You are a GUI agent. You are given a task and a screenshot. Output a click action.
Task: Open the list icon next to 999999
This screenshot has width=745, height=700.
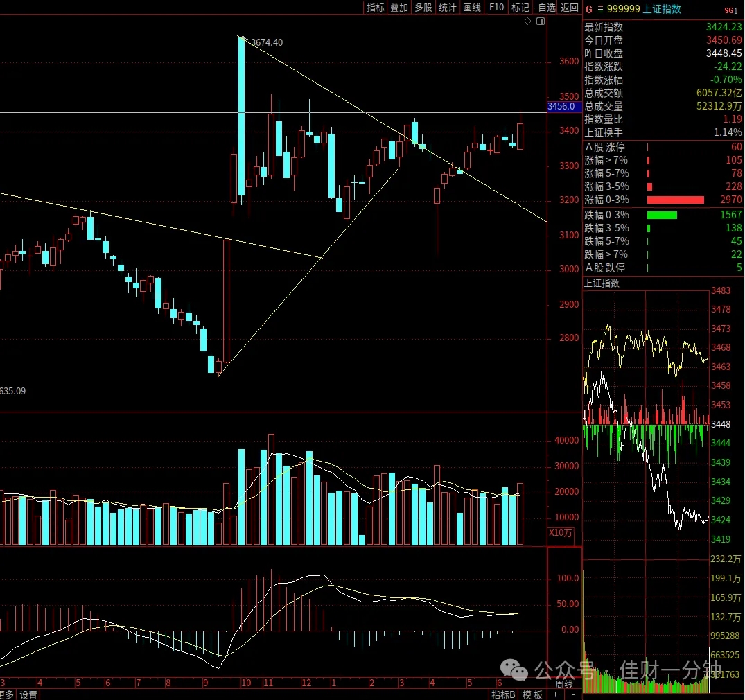coord(600,9)
